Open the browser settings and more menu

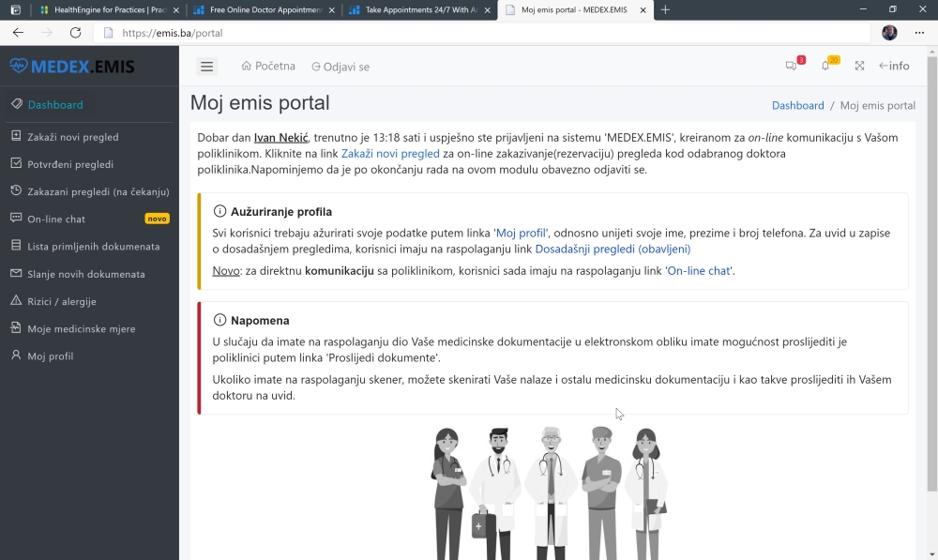coord(919,33)
